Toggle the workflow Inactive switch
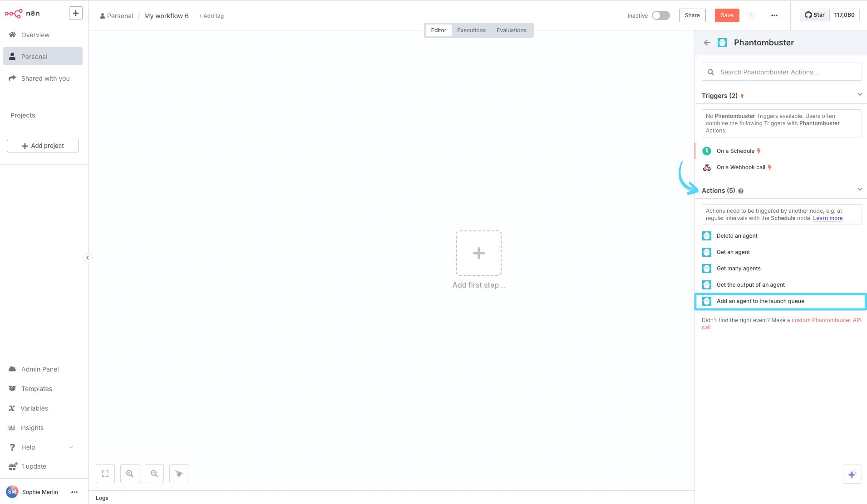Screen dimensions: 867x504 (x=660, y=15)
